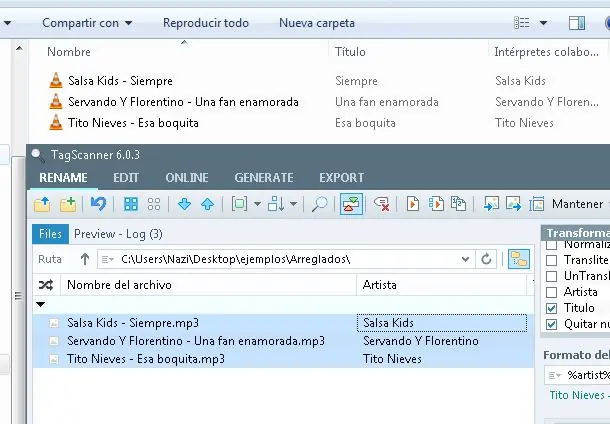The height and width of the screenshot is (424, 610).
Task: Click the blue move down arrow icon
Action: (184, 204)
